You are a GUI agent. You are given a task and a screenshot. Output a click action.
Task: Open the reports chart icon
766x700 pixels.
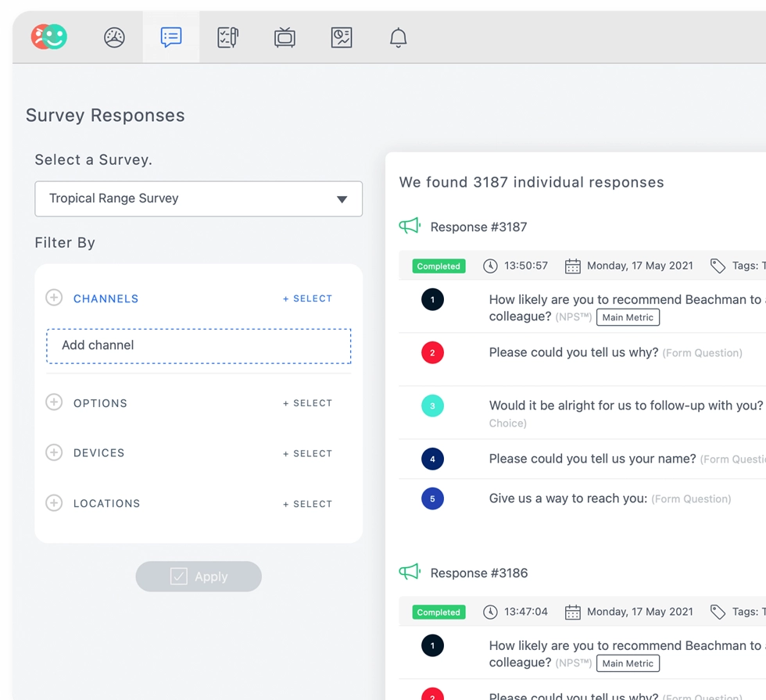[x=342, y=37]
